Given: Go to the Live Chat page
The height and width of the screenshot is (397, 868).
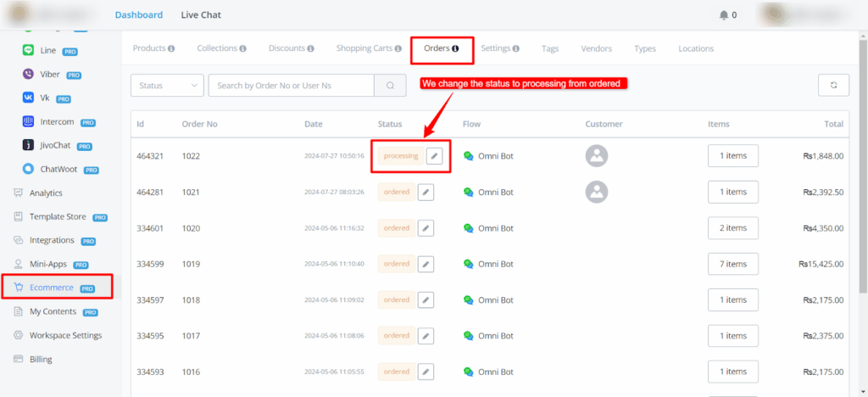Looking at the screenshot, I should pos(201,15).
